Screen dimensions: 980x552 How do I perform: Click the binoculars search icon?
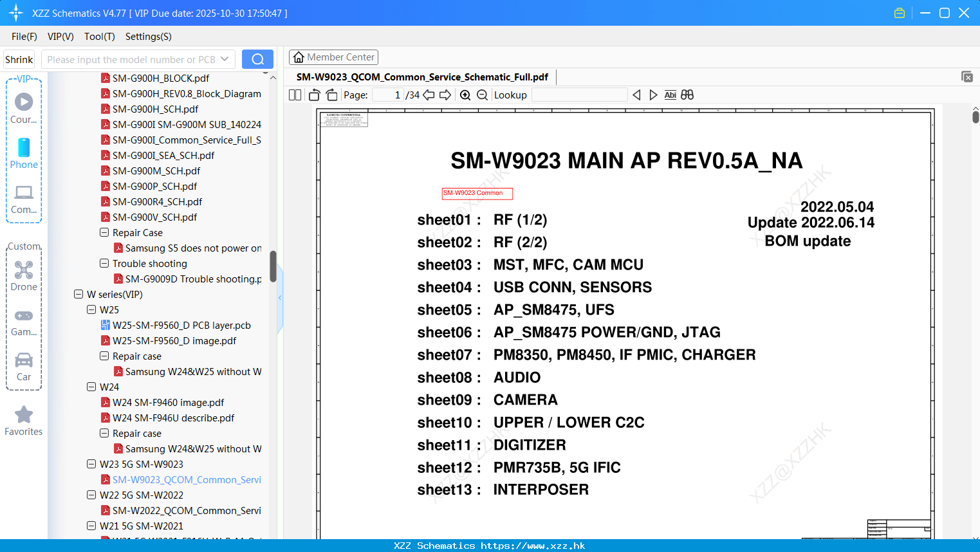pyautogui.click(x=687, y=95)
